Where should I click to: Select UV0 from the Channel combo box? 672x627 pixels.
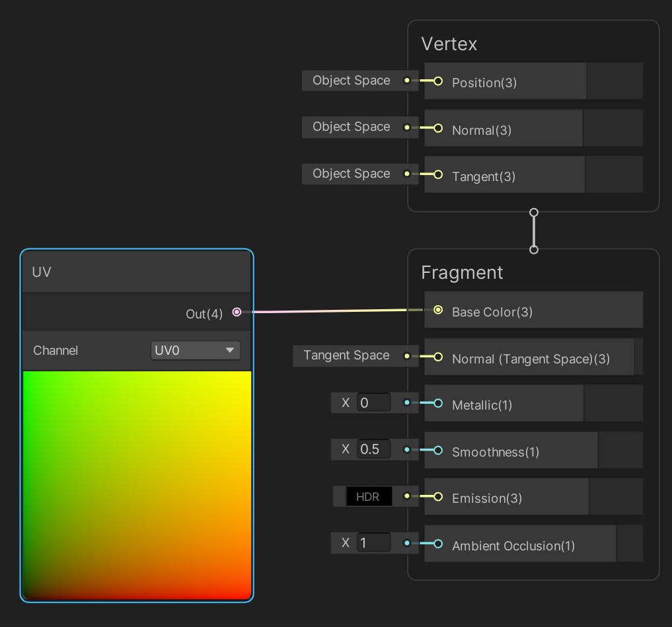(x=195, y=350)
